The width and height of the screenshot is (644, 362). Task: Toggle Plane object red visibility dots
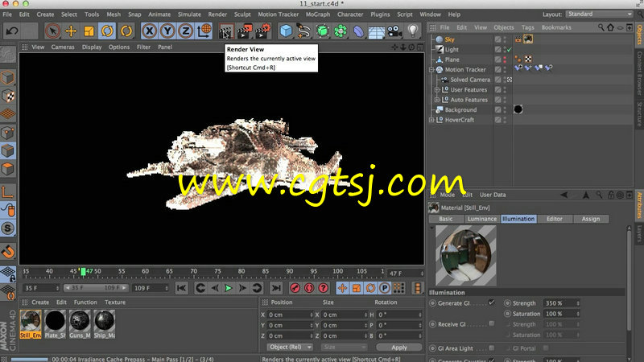[x=505, y=60]
